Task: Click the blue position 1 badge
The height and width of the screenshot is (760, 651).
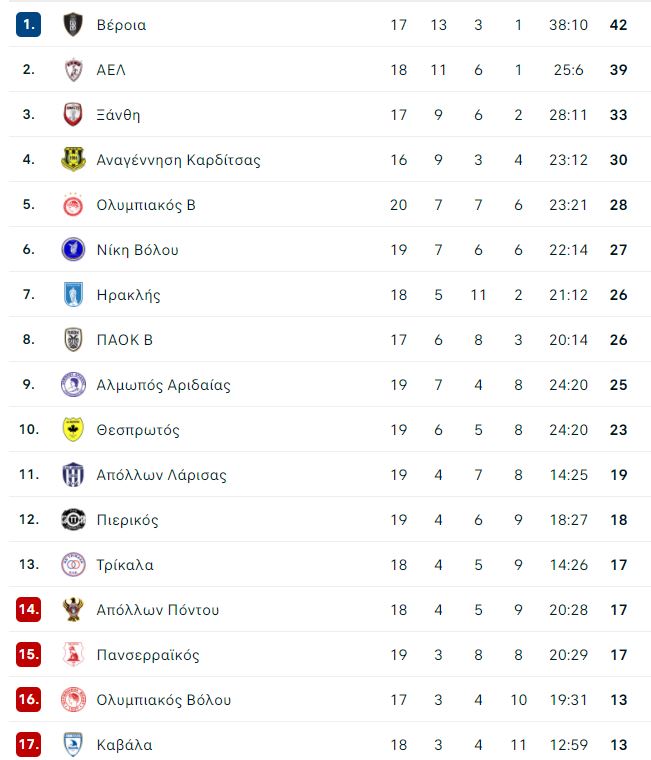Action: pyautogui.click(x=29, y=24)
